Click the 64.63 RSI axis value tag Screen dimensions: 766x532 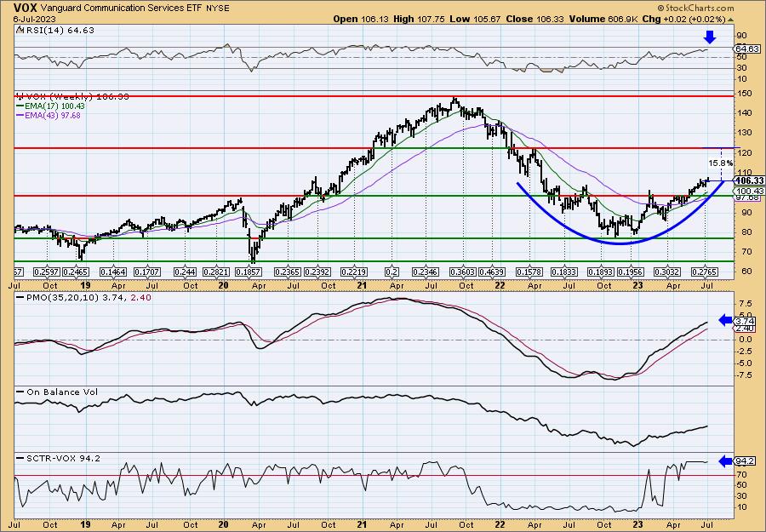[x=747, y=49]
